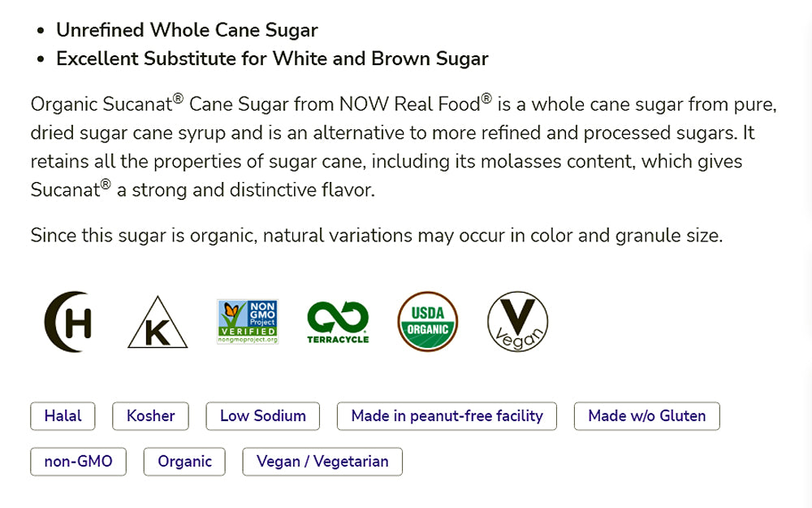Viewport: 812px width, 508px height.
Task: Click the Made w/o Gluten tag
Action: (x=646, y=416)
